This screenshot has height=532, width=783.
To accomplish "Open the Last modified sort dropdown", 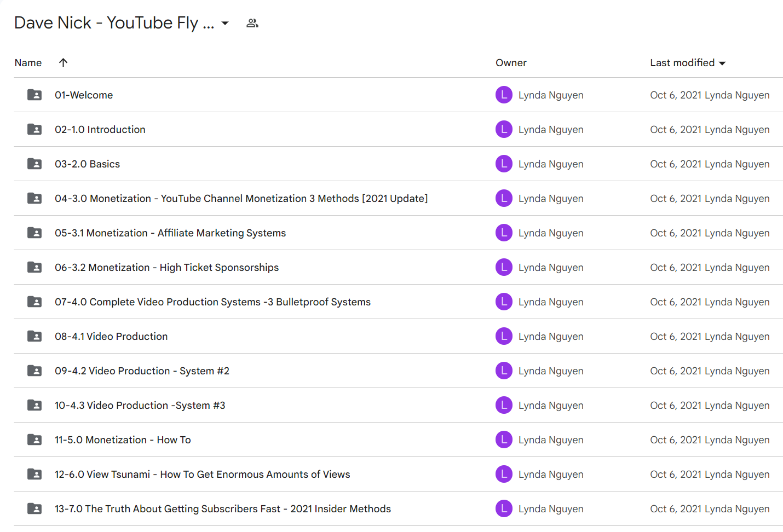I will tap(722, 63).
